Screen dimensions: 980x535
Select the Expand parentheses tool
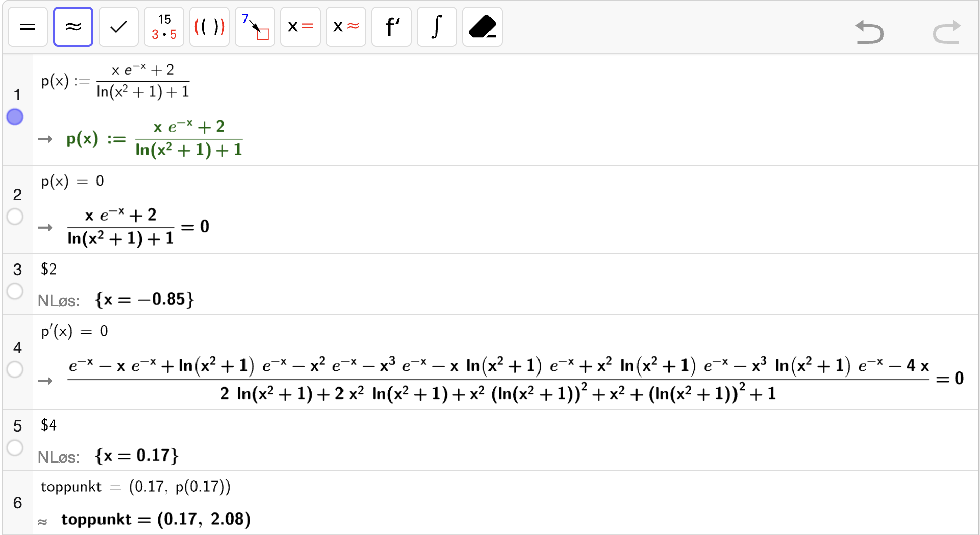(210, 27)
